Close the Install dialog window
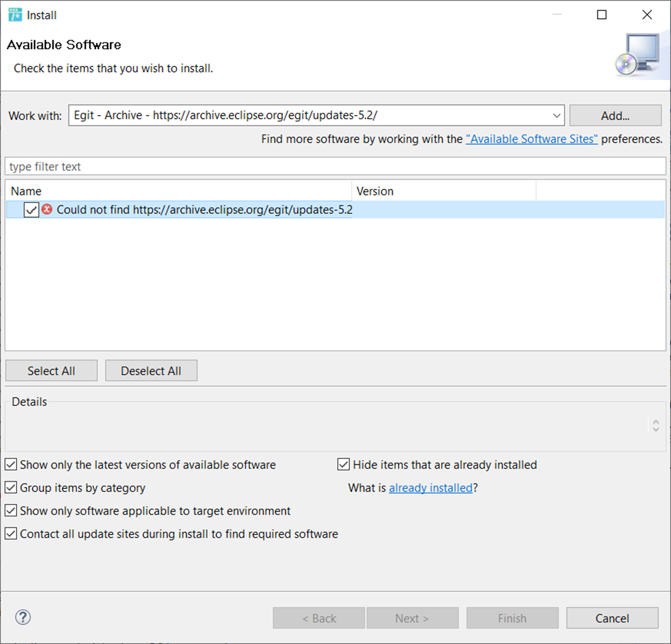 tap(647, 15)
